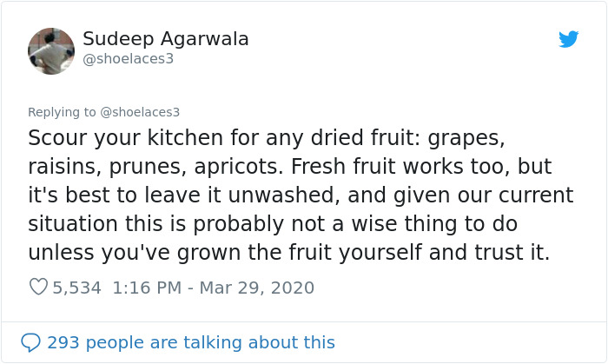Click the Twitter bird logo
The width and height of the screenshot is (608, 364).
pyautogui.click(x=569, y=39)
